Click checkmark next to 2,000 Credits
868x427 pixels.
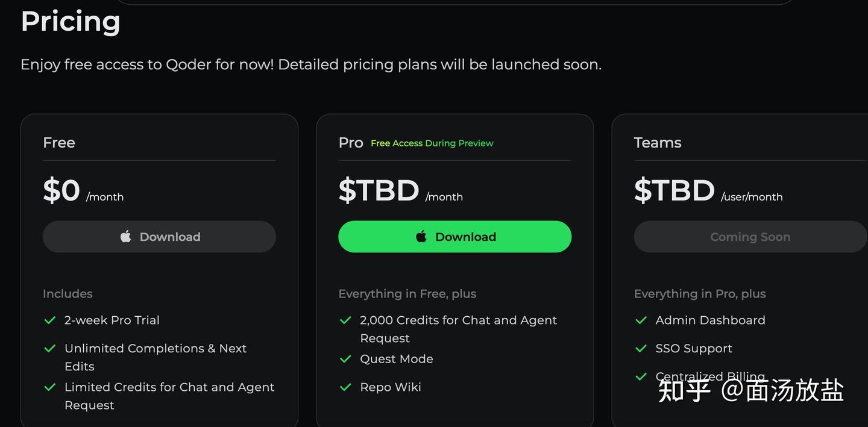click(x=345, y=320)
